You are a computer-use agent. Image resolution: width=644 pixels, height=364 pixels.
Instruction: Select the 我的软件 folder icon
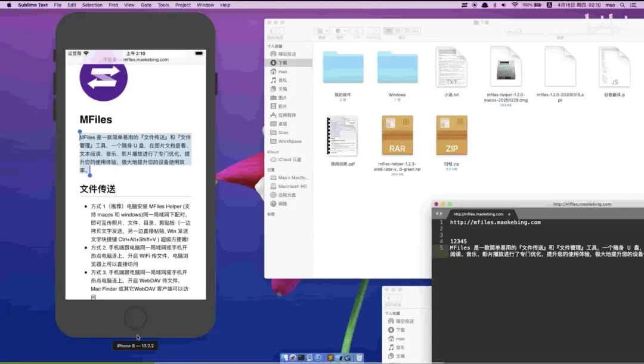(x=343, y=67)
